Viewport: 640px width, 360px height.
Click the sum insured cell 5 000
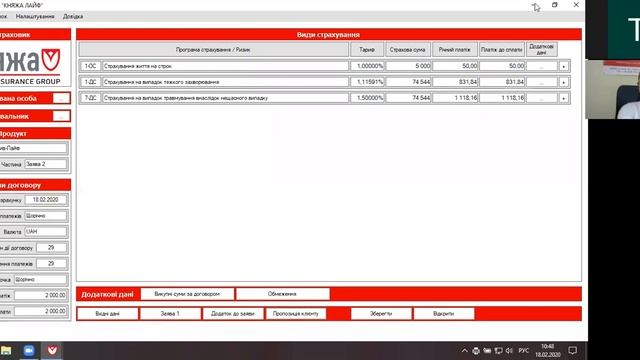[x=408, y=66]
